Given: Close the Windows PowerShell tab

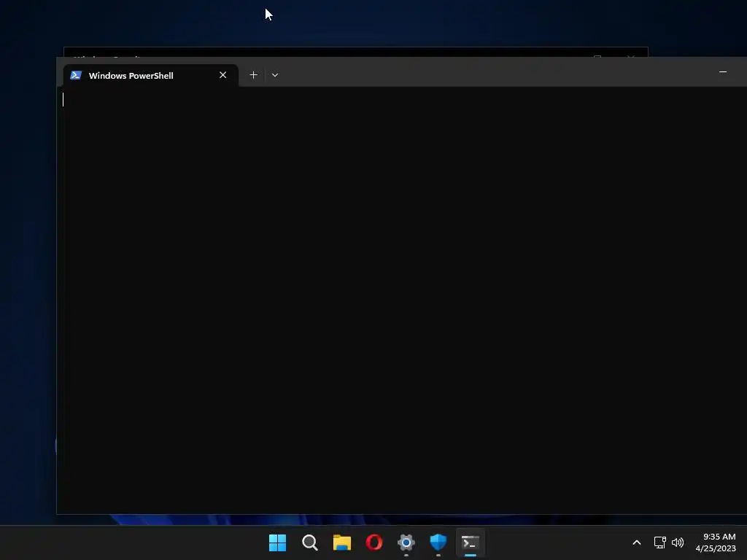Looking at the screenshot, I should (x=222, y=75).
